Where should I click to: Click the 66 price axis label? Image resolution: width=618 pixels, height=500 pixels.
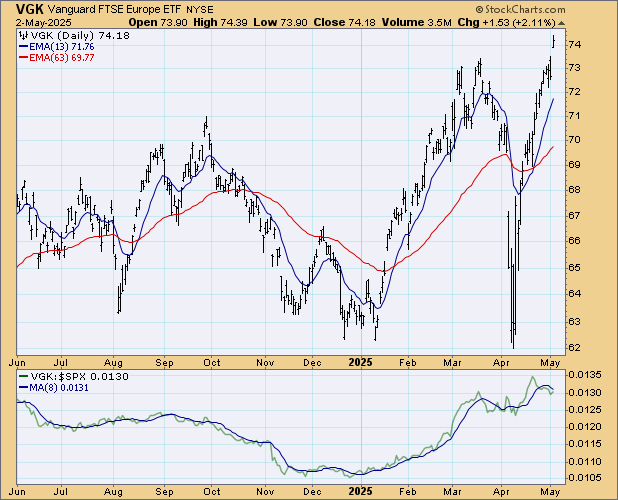point(575,240)
